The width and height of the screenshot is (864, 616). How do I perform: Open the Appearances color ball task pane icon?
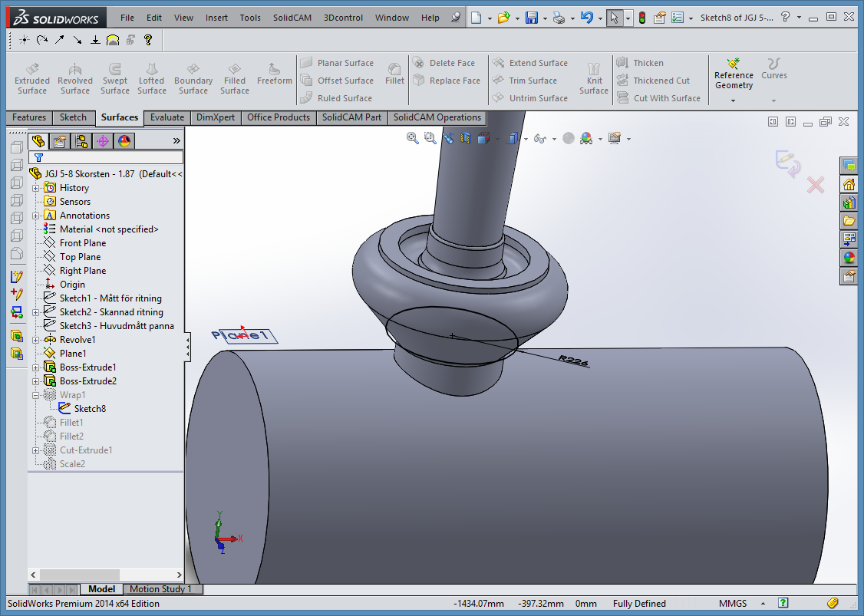coord(849,257)
